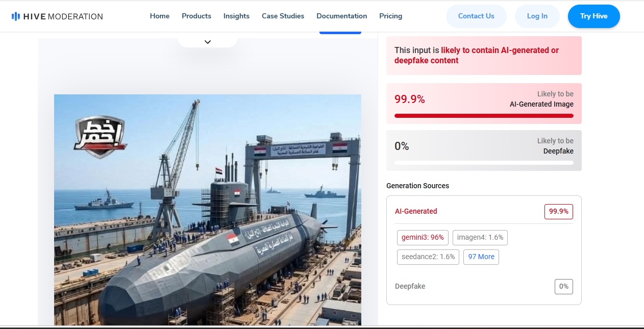Select the seedance2: 1.6% tag
Image resolution: width=644 pixels, height=329 pixels.
[428, 257]
